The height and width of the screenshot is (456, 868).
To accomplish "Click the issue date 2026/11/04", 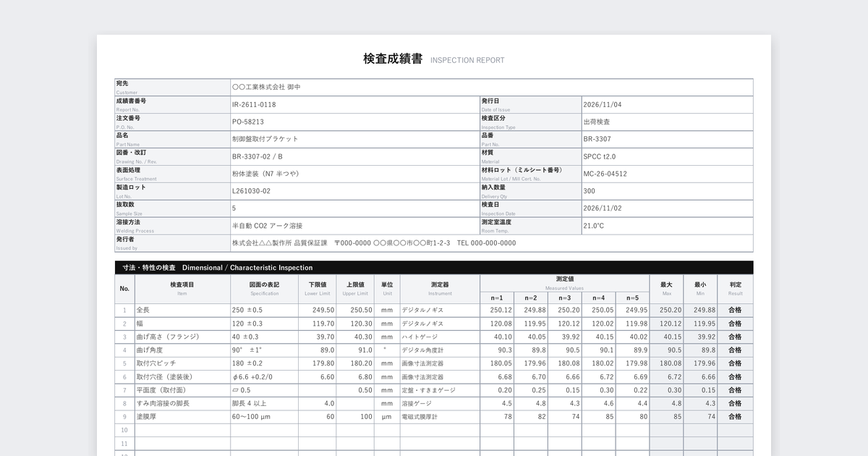I will [603, 104].
